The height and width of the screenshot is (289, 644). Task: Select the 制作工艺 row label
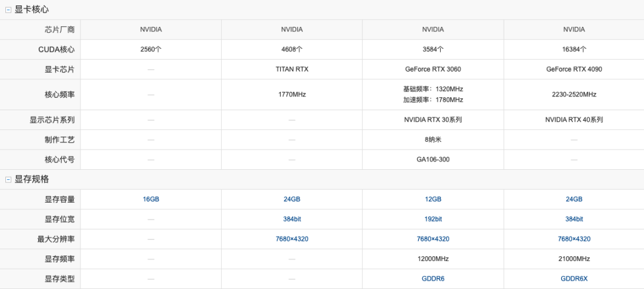point(60,140)
